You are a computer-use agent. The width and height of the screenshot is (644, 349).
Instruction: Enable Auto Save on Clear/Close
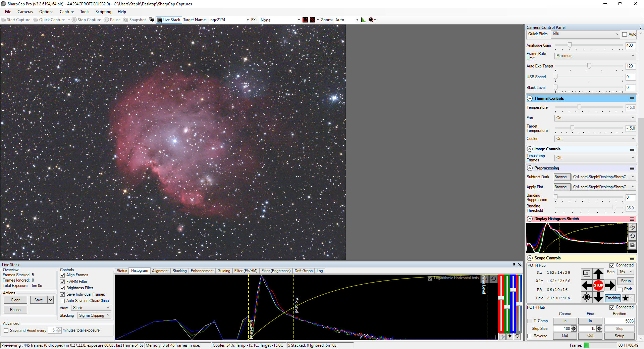click(62, 301)
